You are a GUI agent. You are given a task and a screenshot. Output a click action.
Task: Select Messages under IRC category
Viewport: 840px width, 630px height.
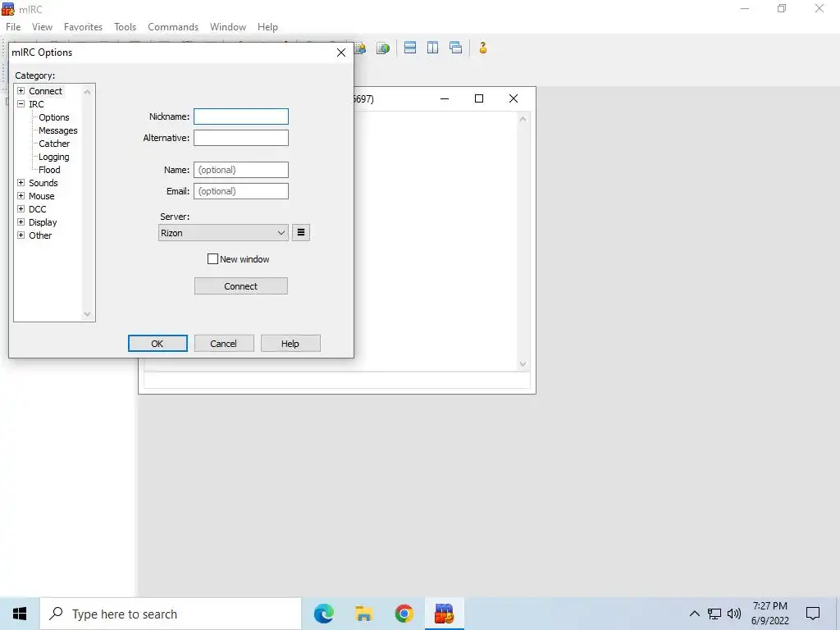coord(58,130)
